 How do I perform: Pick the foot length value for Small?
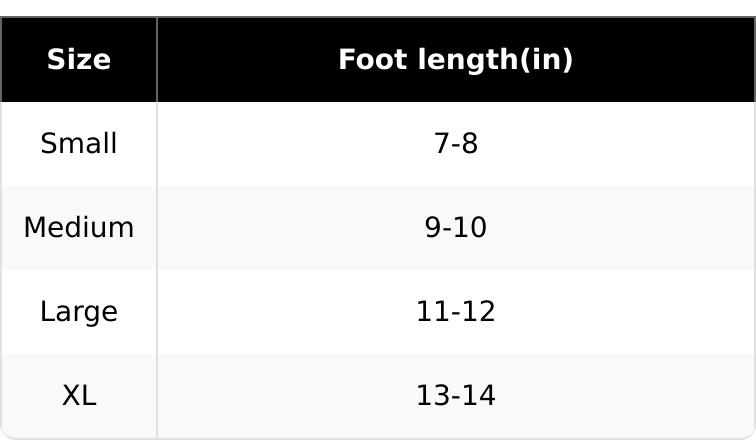tap(455, 144)
